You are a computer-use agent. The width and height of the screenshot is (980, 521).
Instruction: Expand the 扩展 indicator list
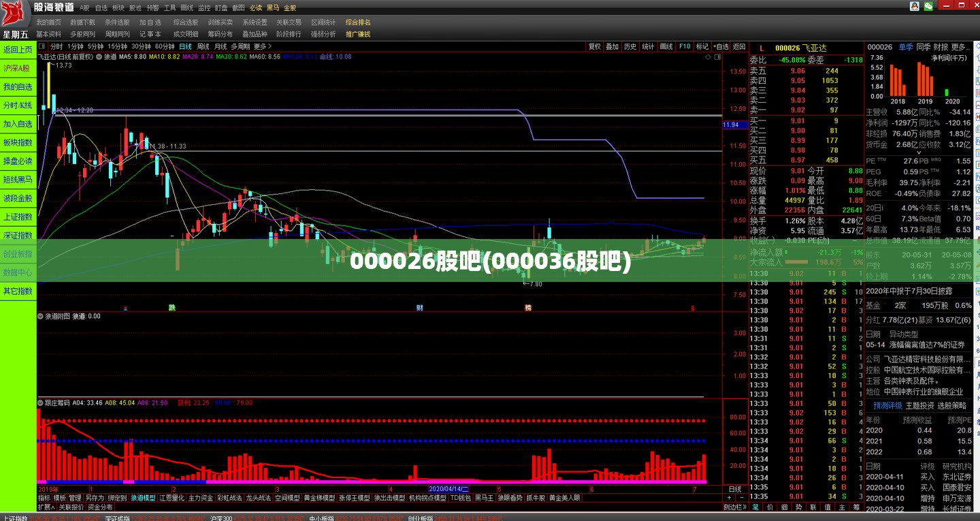pyautogui.click(x=46, y=507)
